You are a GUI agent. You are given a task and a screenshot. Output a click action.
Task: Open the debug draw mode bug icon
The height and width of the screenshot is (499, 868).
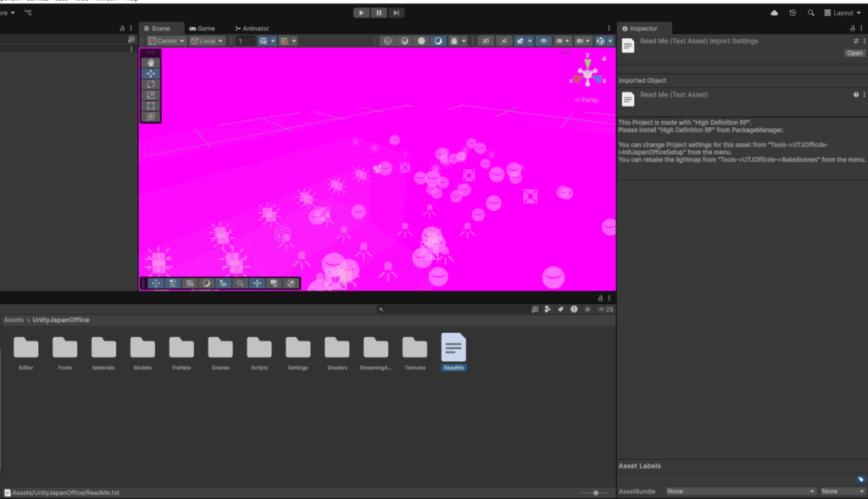click(x=454, y=41)
